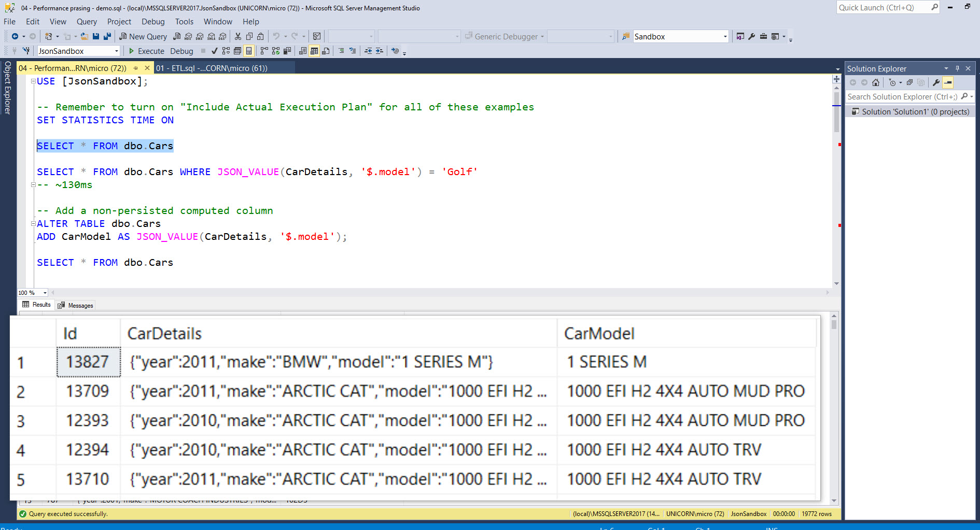Image resolution: width=980 pixels, height=530 pixels.
Task: Start an Analysis Services MDX query
Action: tap(188, 36)
